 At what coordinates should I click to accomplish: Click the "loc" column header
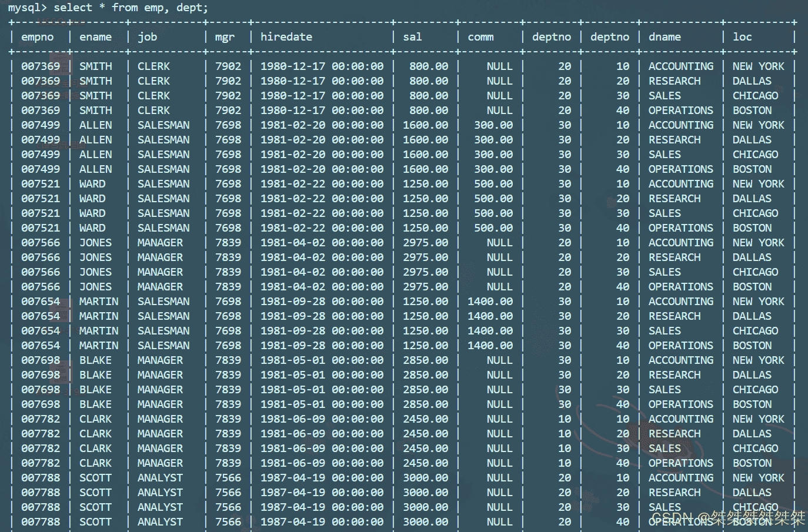click(742, 37)
